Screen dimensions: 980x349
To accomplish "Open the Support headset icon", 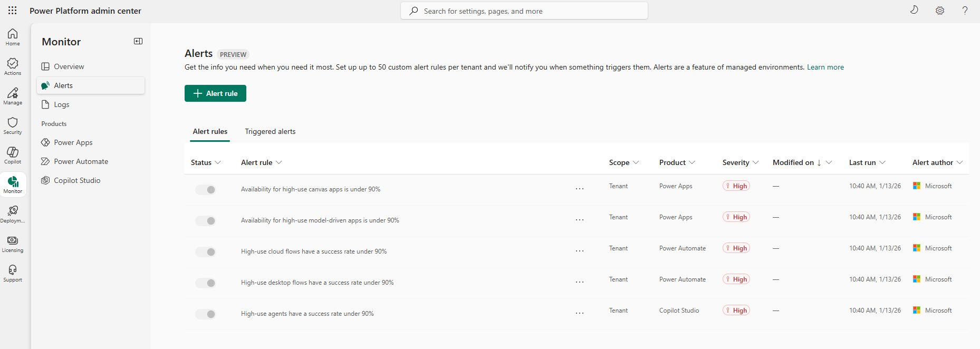I will coord(13,273).
